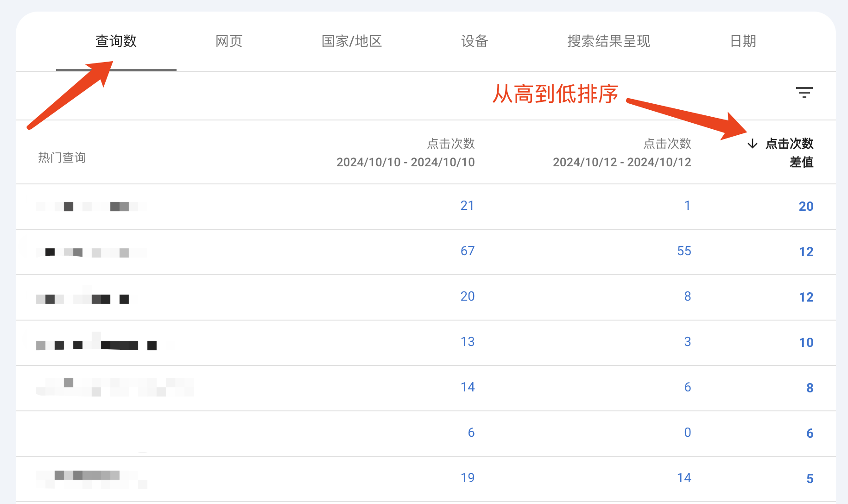This screenshot has width=848, height=504.
Task: Click the row with 14 and 6 clicks
Action: click(x=425, y=388)
